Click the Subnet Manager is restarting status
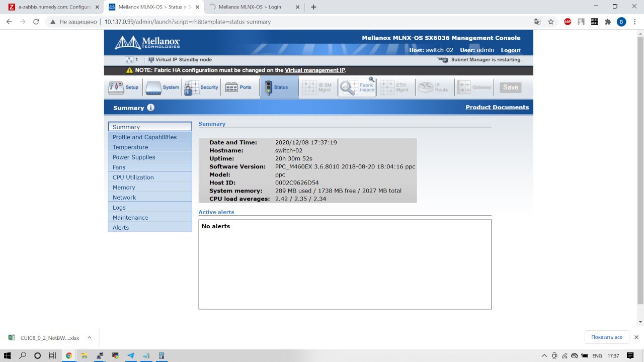644x362 pixels. coord(486,59)
